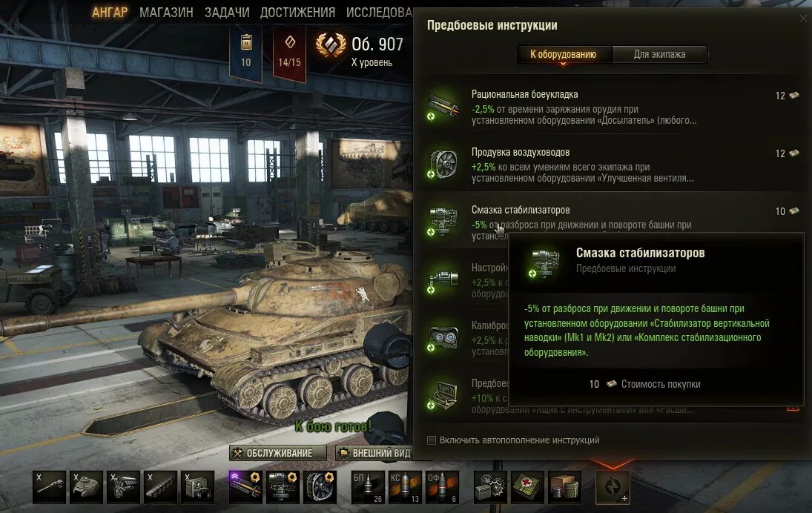Go to the ЗАДАЧИ section
The image size is (812, 513).
(x=227, y=13)
